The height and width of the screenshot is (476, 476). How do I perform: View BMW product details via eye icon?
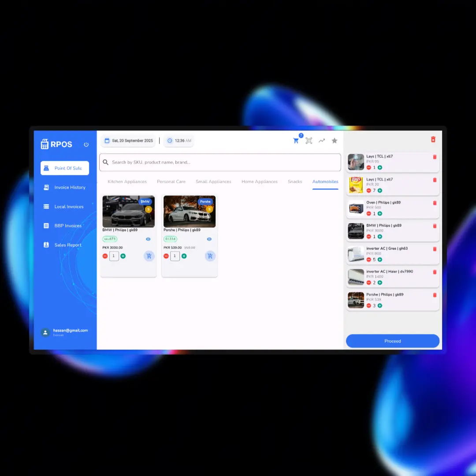[148, 239]
